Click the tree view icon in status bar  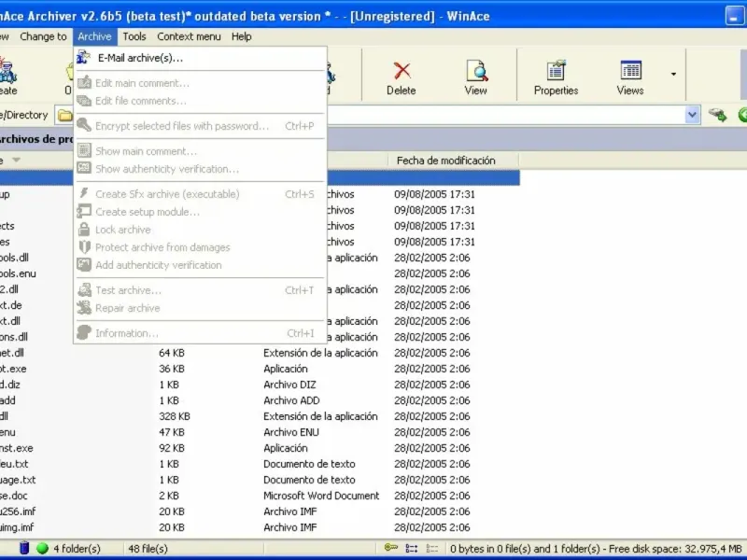411,549
